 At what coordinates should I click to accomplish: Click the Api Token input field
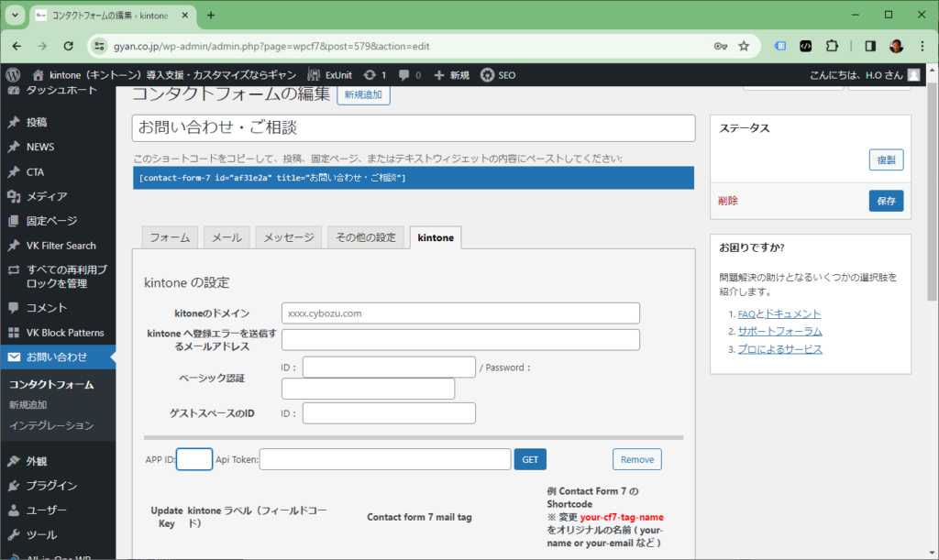click(385, 459)
